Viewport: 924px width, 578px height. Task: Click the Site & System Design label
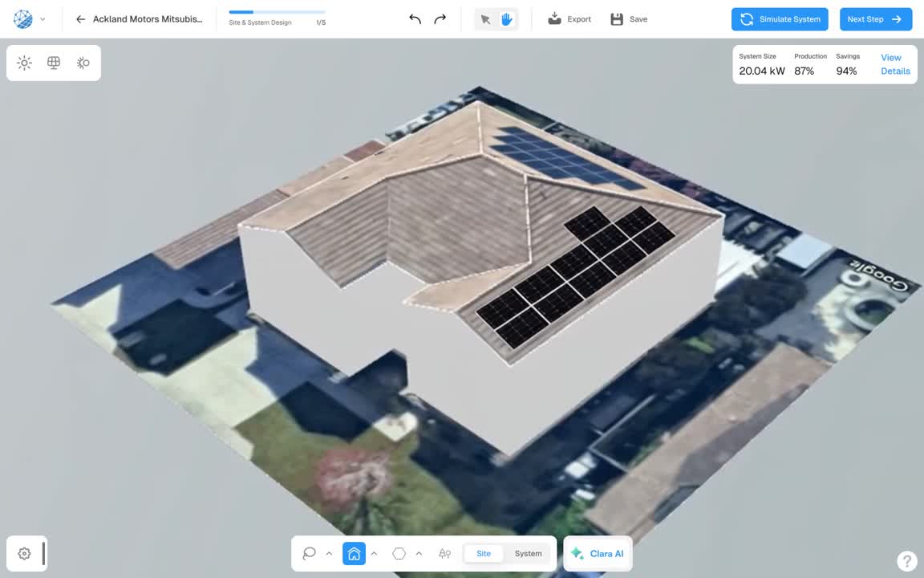tap(260, 23)
